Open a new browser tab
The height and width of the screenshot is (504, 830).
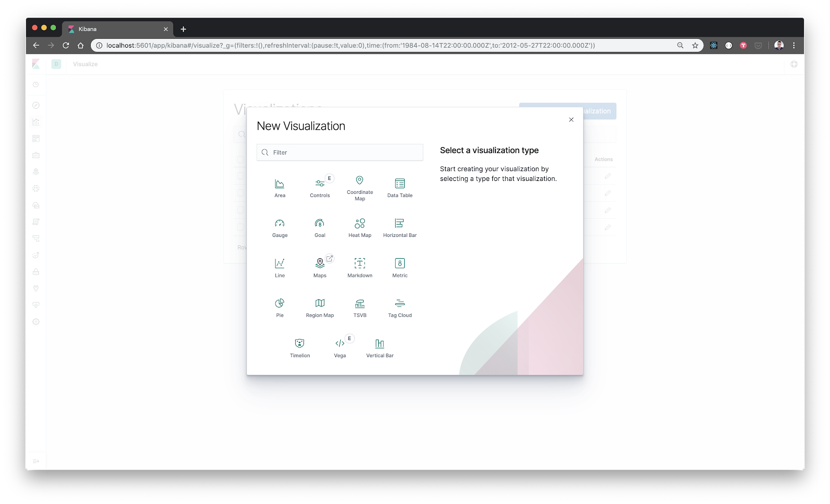pos(183,29)
